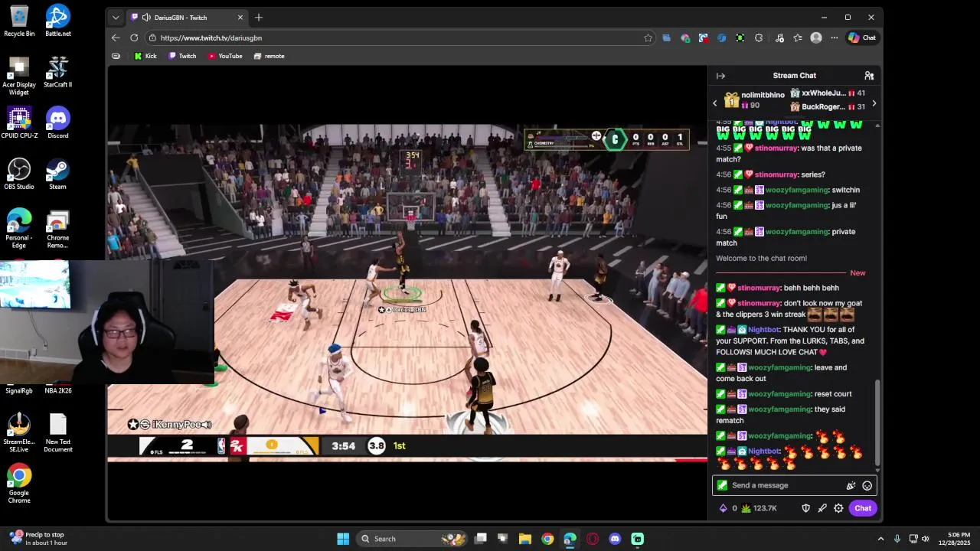Open the Mod View sword icon
The height and width of the screenshot is (551, 980).
[x=822, y=508]
